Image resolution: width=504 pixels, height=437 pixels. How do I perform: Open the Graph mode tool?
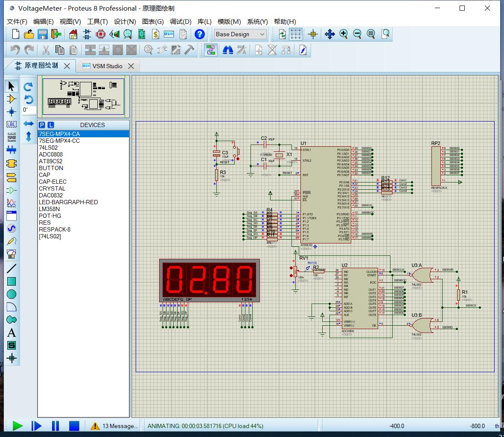pos(11,203)
